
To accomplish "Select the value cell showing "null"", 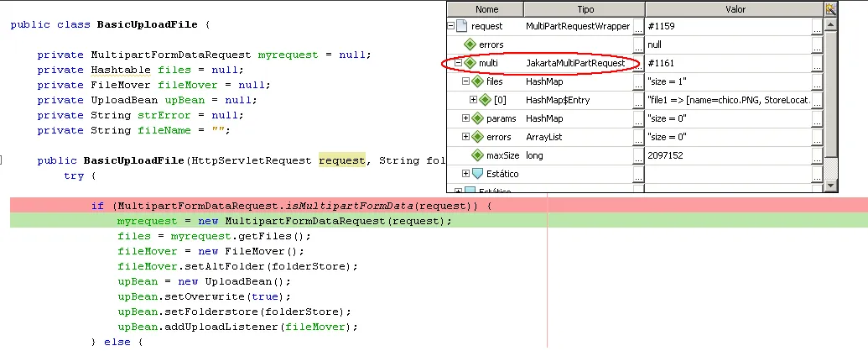I will [x=729, y=45].
